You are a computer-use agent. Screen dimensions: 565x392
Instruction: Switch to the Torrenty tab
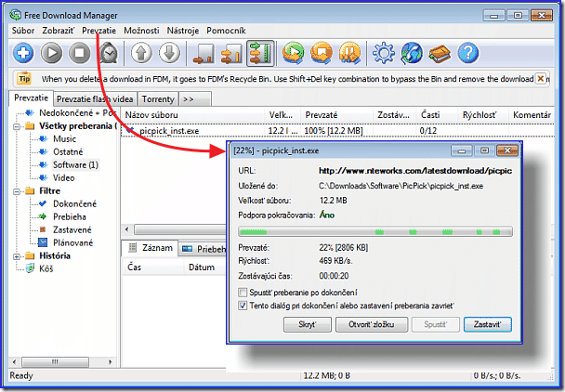[x=158, y=99]
